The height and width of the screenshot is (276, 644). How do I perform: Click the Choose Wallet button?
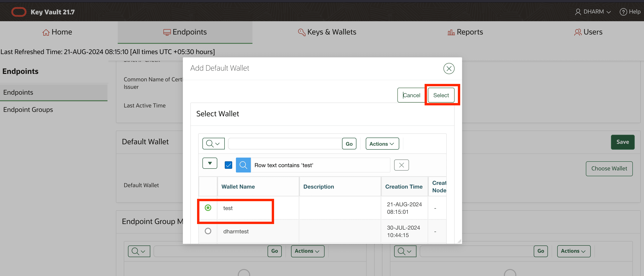tap(609, 169)
